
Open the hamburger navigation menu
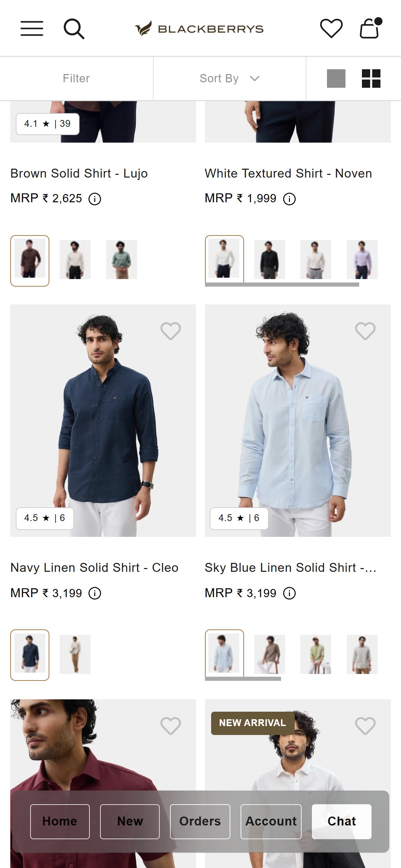pos(32,28)
